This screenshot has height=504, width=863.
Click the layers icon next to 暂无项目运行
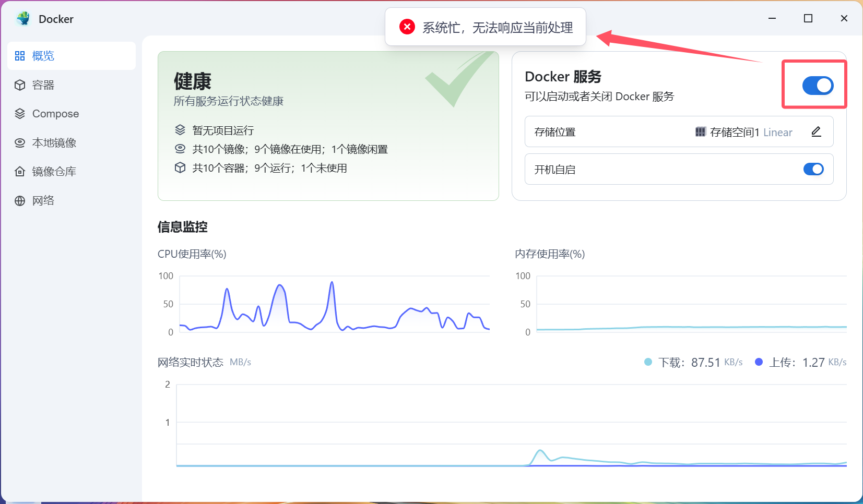click(180, 130)
